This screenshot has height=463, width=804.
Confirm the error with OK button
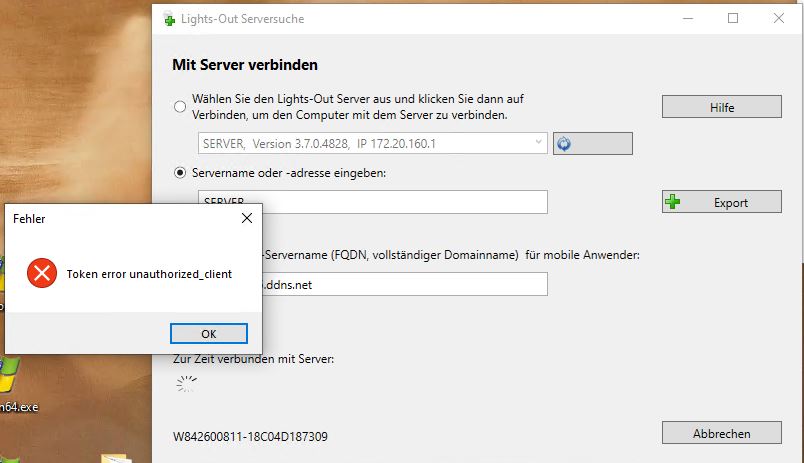tap(208, 334)
